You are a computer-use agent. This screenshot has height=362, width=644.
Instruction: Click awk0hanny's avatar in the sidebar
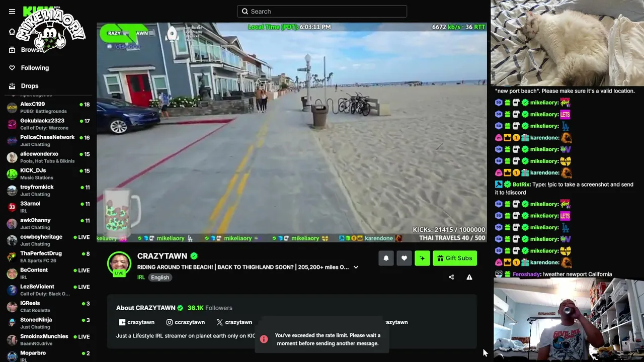tap(12, 224)
